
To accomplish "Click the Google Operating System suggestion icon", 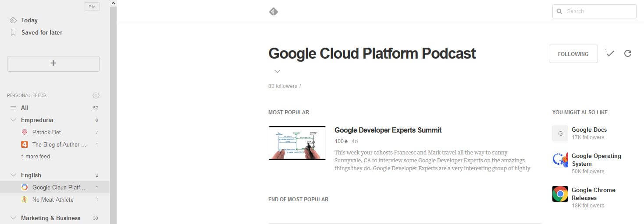I will pyautogui.click(x=560, y=160).
